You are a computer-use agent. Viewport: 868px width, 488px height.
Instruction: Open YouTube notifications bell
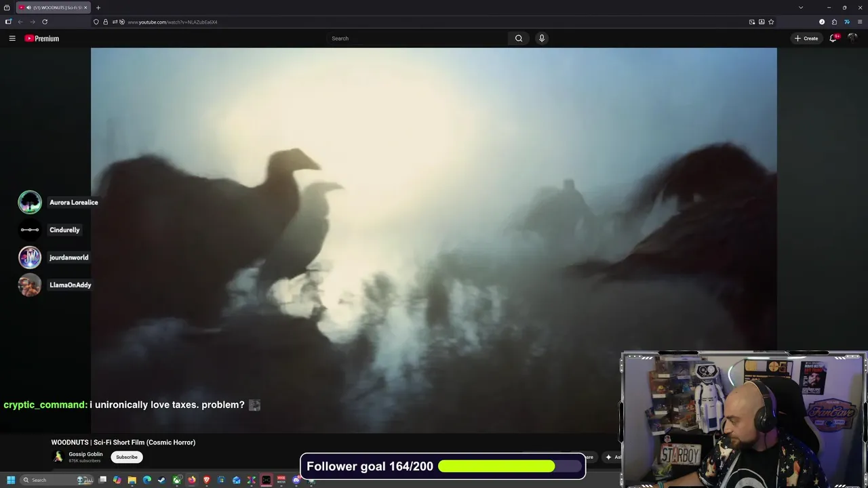[x=833, y=38]
